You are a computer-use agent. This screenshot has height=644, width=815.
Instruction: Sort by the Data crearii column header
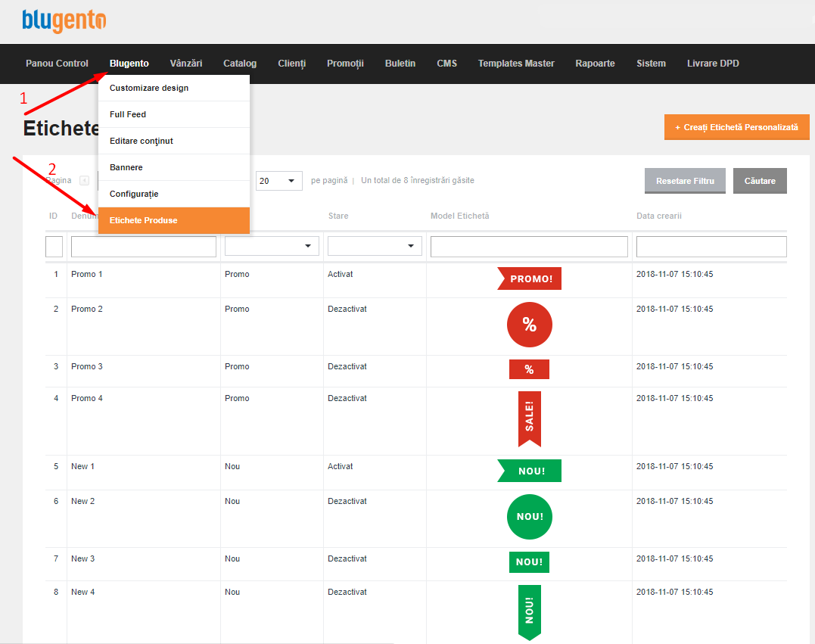[659, 216]
